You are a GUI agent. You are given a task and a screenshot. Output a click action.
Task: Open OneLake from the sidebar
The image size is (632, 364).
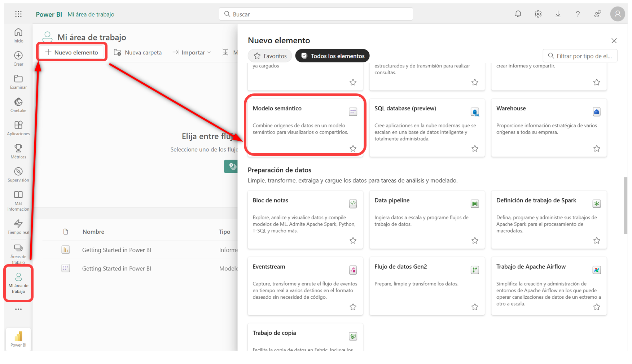point(18,105)
